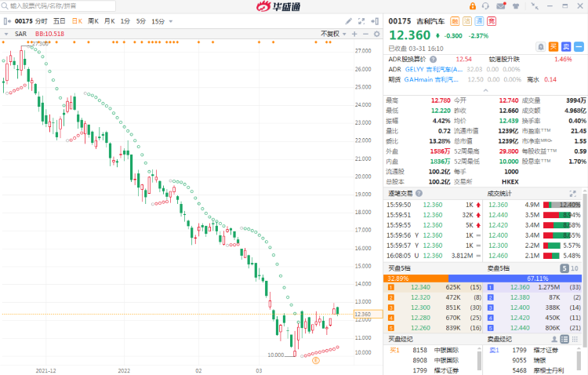Image resolution: width=588 pixels, height=375 pixels.
Task: Select the 5分 chart interval
Action: pos(140,21)
